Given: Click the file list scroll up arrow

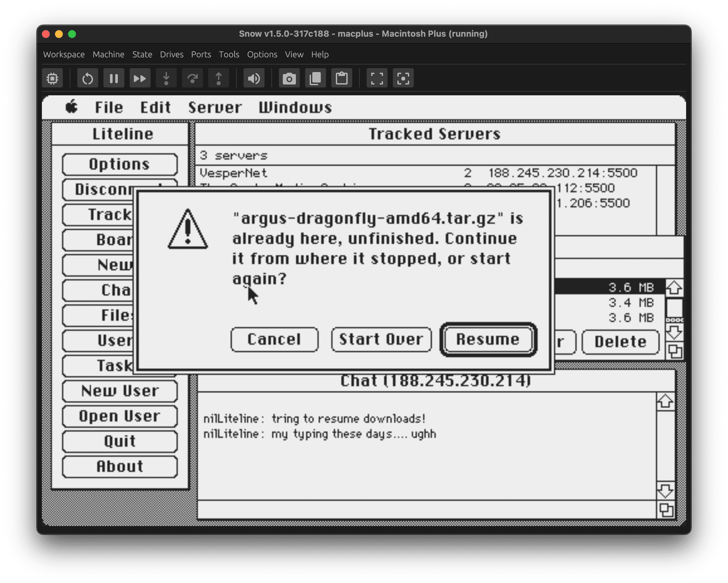Looking at the screenshot, I should [x=674, y=288].
